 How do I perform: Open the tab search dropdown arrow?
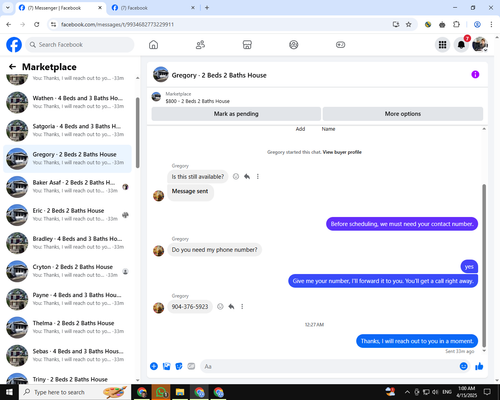[x=8, y=8]
